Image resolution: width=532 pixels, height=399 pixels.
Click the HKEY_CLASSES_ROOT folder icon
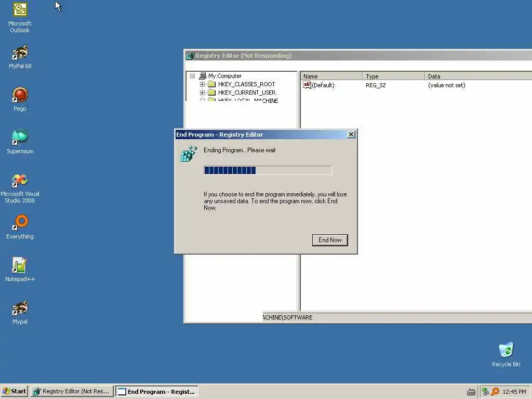click(x=212, y=84)
